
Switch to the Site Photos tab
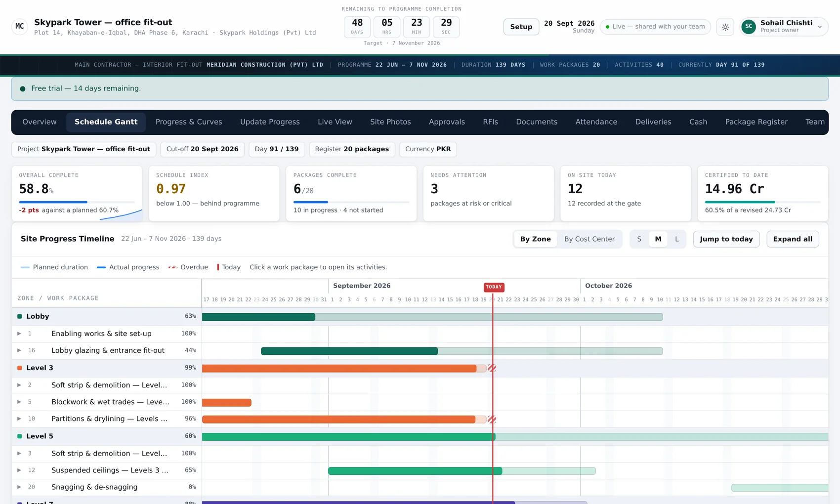pos(390,122)
